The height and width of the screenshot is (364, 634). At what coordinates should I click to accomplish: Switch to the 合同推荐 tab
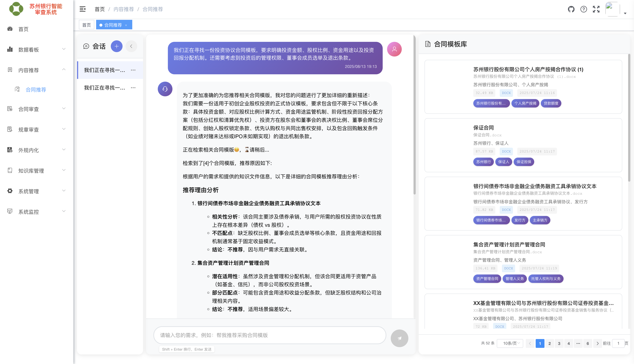coord(114,25)
